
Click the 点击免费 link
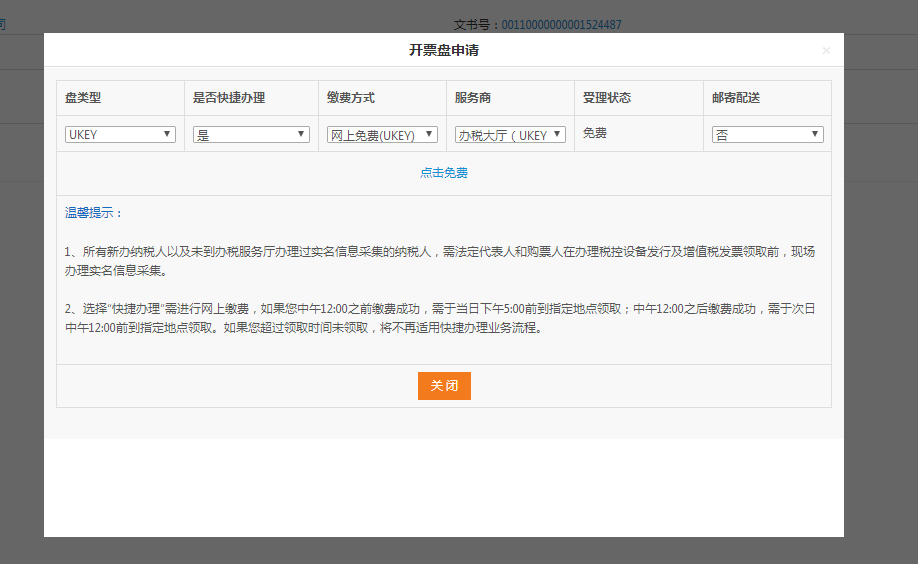point(444,173)
